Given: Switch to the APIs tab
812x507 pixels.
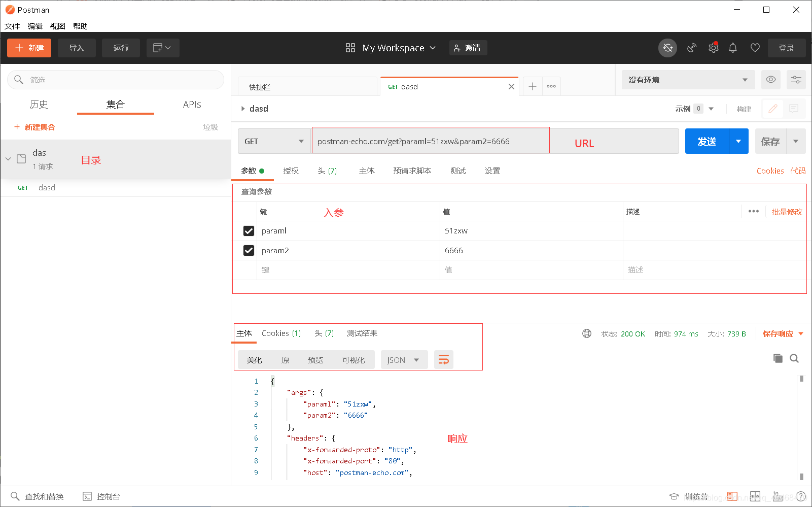Looking at the screenshot, I should [192, 104].
